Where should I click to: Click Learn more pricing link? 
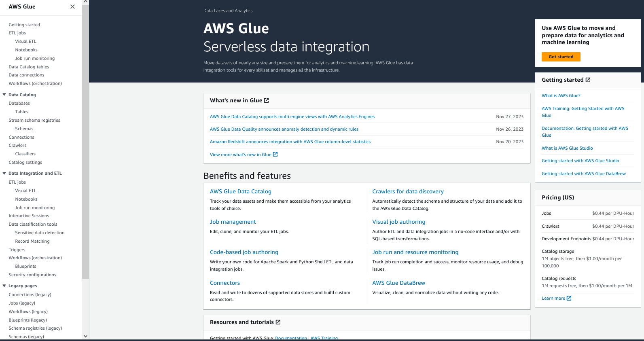(x=553, y=298)
